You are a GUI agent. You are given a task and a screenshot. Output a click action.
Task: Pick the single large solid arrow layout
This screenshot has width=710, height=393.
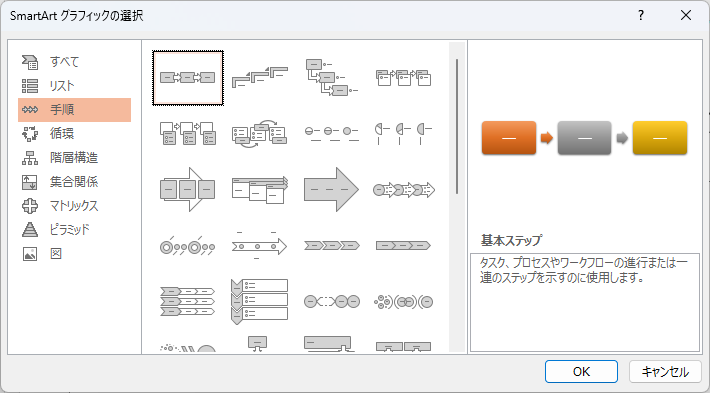[x=331, y=189]
